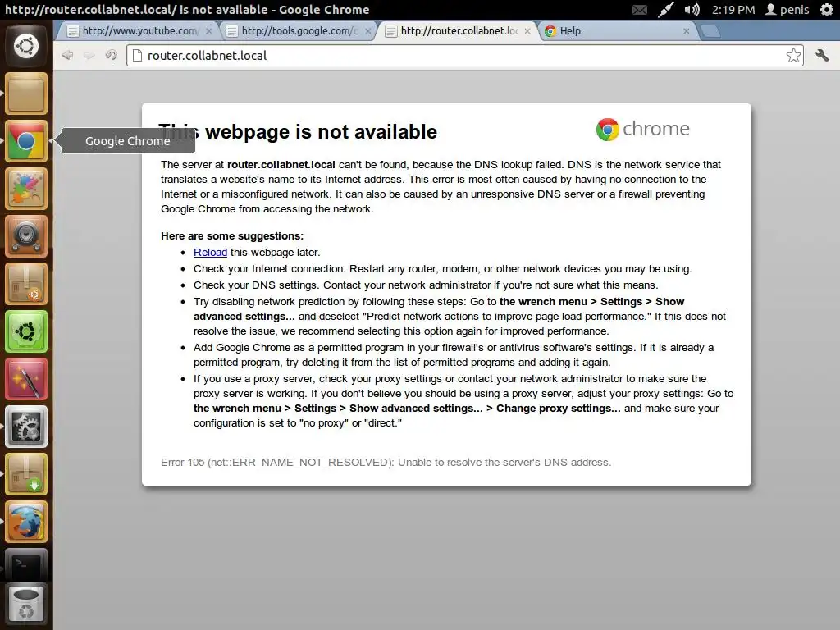Open the sound volume indicator
This screenshot has height=630, width=840.
[x=692, y=10]
